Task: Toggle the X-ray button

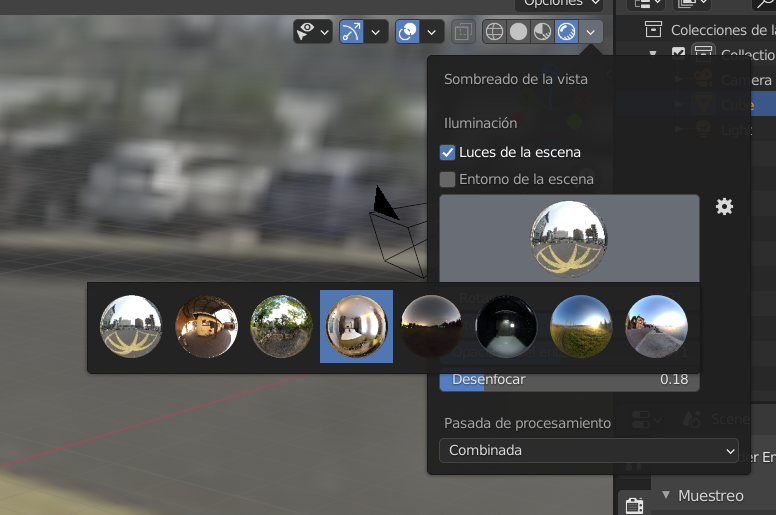Action: [x=463, y=32]
